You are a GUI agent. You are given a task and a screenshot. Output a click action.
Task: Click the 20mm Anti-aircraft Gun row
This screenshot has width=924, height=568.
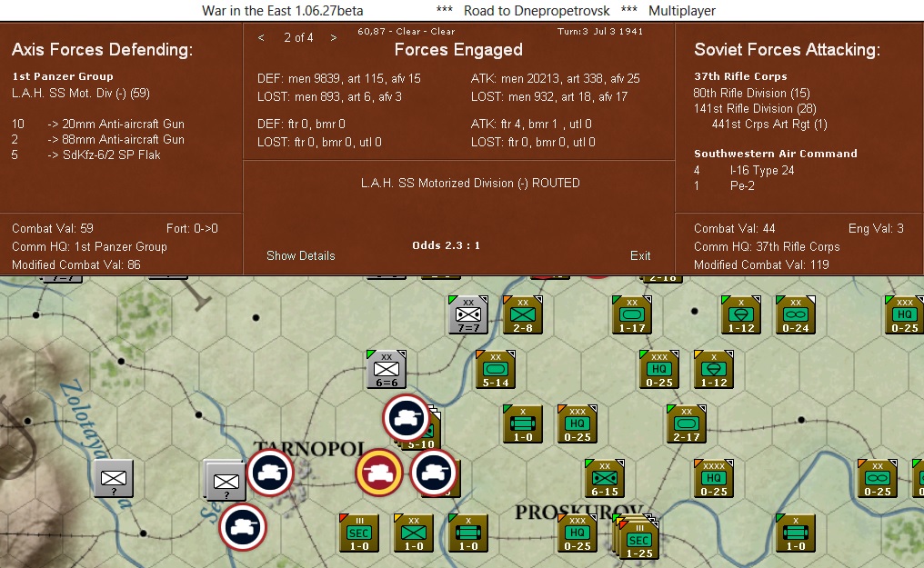point(98,125)
